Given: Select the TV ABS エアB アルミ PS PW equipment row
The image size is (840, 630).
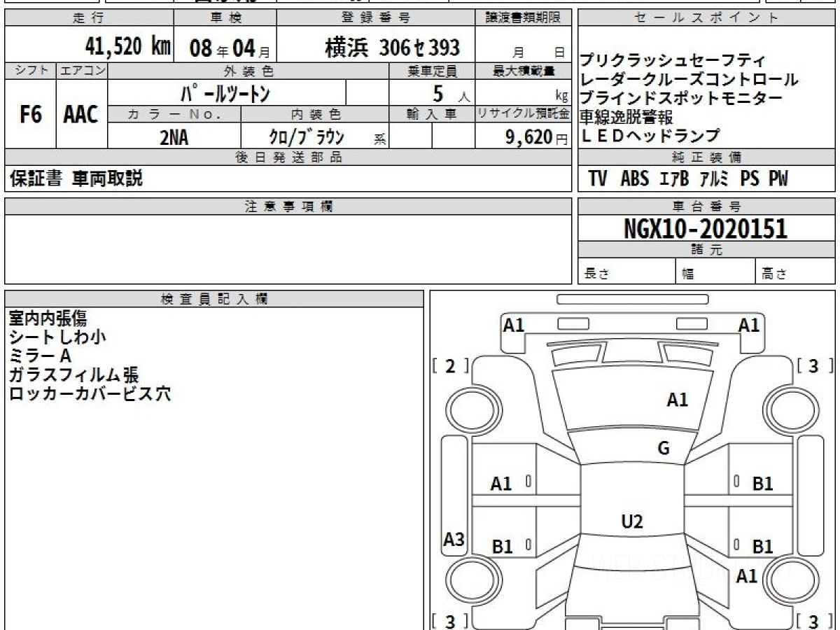Looking at the screenshot, I should [689, 178].
